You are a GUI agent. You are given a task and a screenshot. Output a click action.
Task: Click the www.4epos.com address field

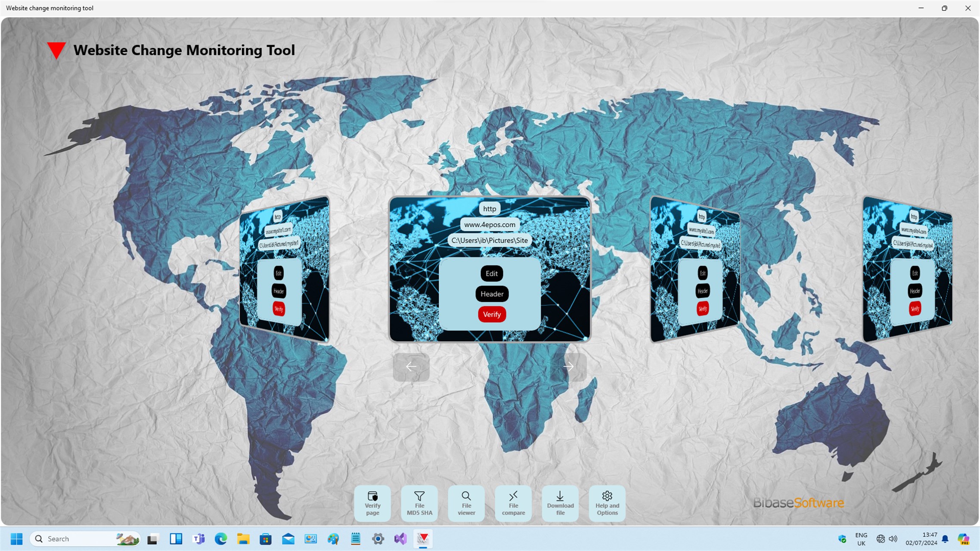pos(490,225)
